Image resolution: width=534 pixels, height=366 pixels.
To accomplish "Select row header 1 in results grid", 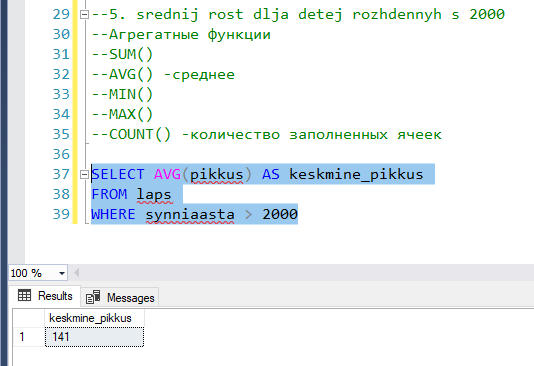I will point(29,337).
